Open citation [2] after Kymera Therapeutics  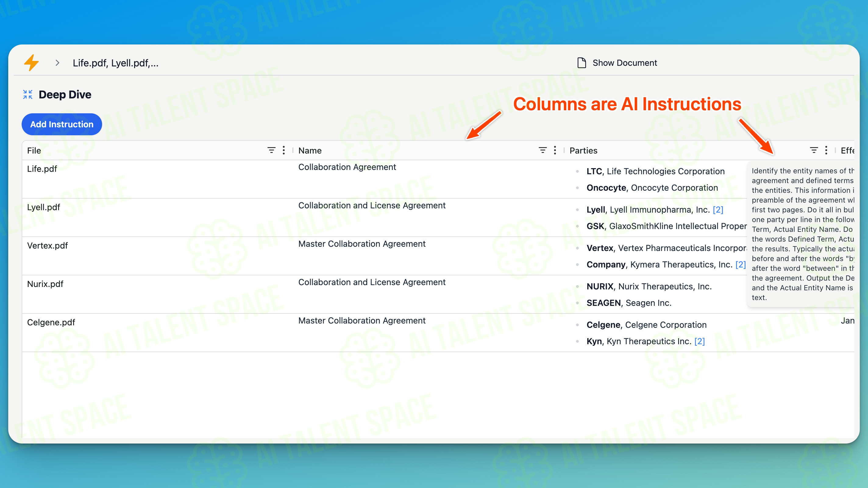(x=740, y=264)
